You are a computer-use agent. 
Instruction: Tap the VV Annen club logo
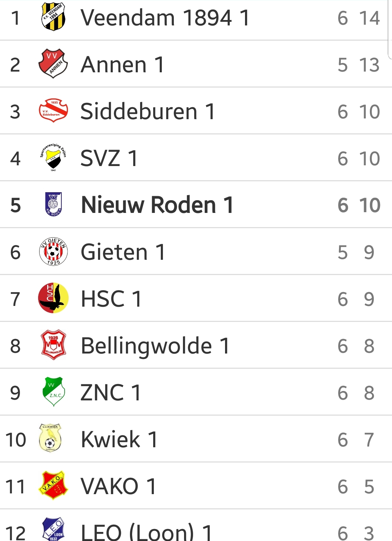click(x=53, y=64)
